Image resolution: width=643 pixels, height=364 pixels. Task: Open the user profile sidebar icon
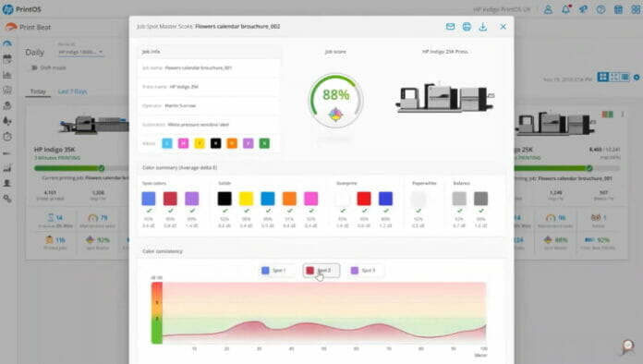point(7,183)
